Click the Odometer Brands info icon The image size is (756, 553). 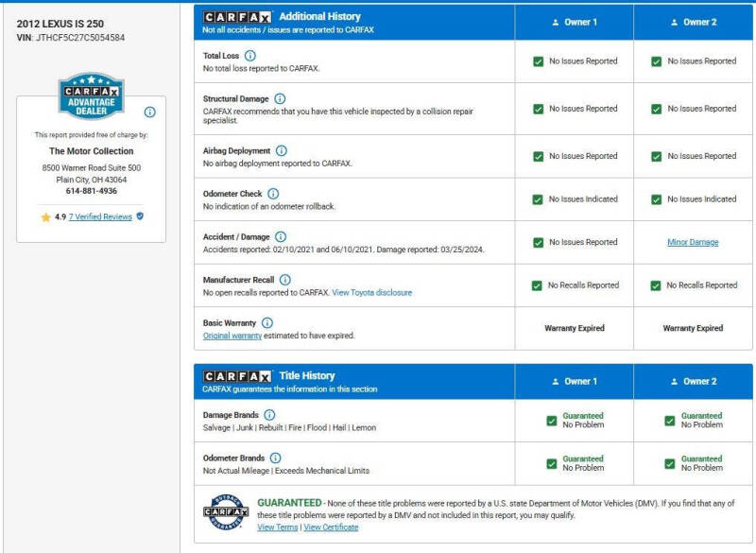[275, 458]
